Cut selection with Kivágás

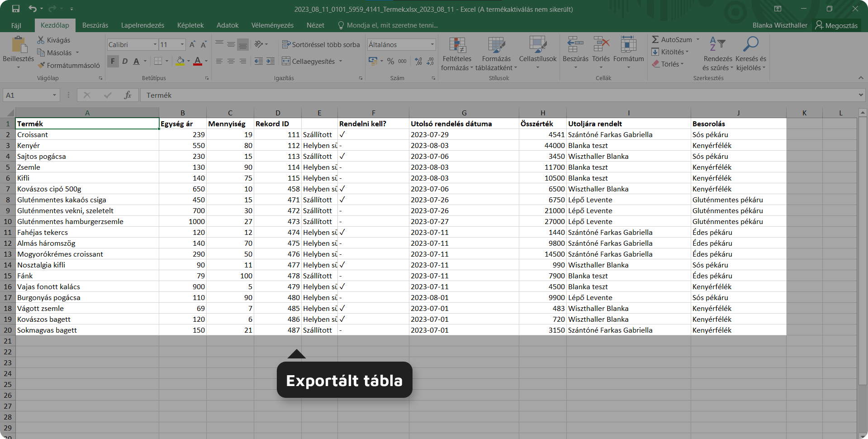[x=54, y=40]
